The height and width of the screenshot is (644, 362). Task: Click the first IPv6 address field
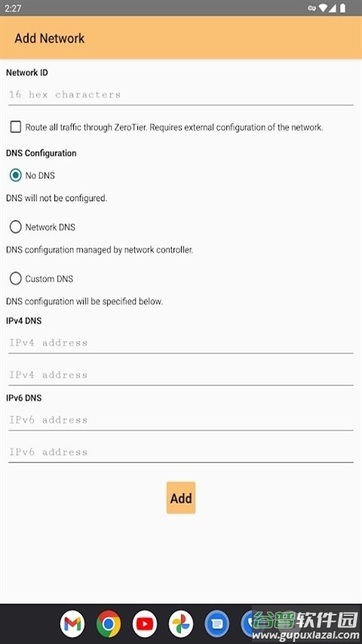(181, 420)
